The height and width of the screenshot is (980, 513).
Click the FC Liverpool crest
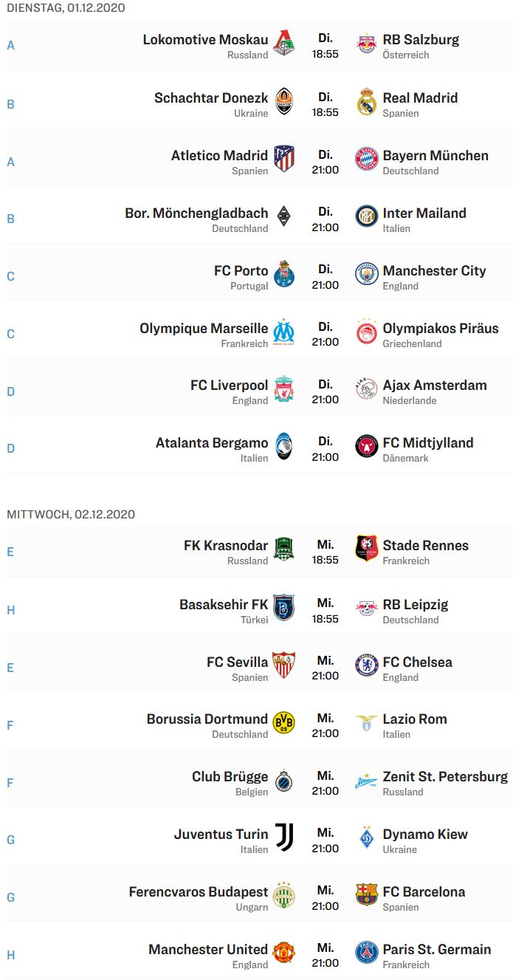click(x=284, y=389)
